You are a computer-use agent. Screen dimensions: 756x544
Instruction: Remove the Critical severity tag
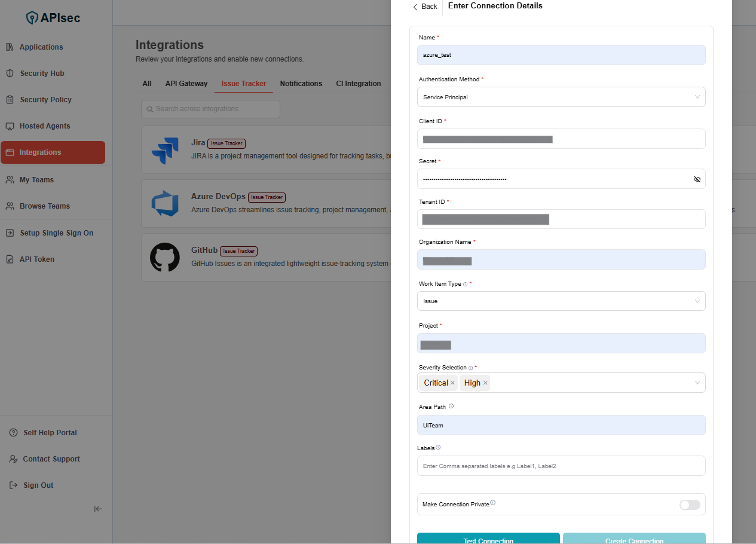click(452, 383)
